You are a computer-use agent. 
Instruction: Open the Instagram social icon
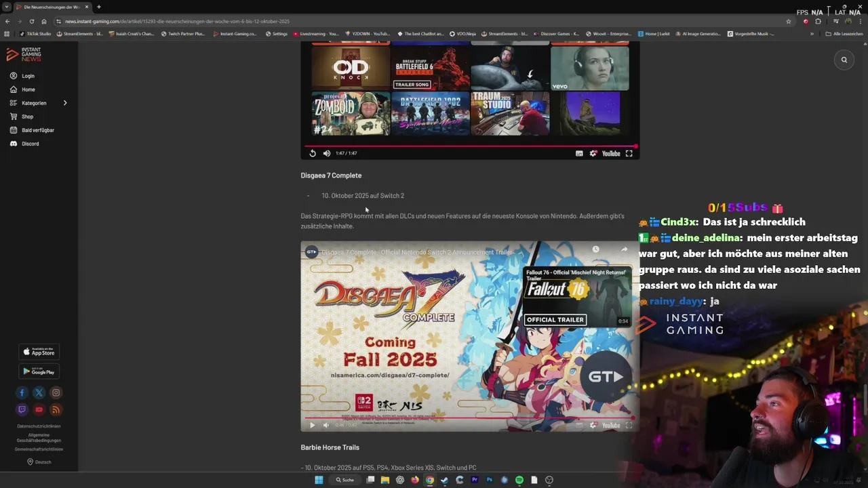click(56, 392)
